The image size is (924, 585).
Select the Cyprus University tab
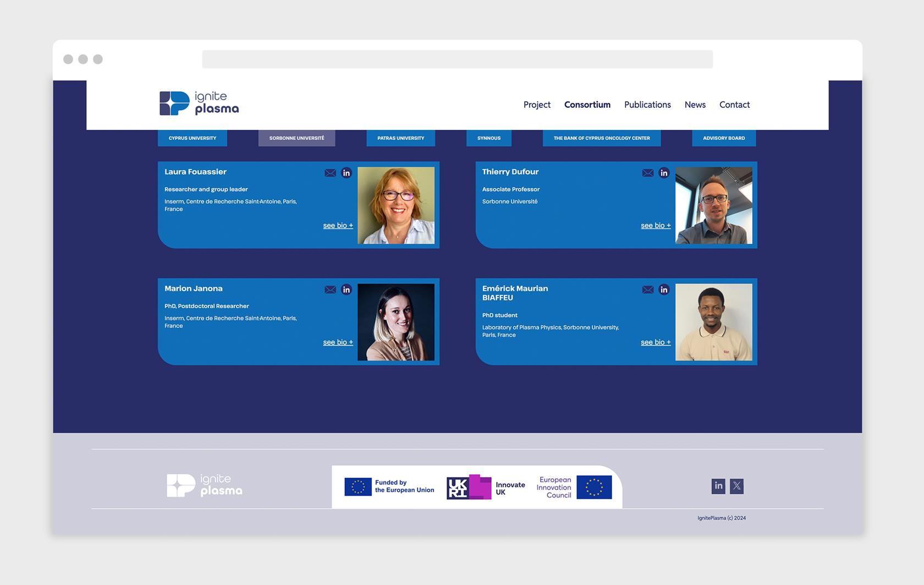click(193, 138)
